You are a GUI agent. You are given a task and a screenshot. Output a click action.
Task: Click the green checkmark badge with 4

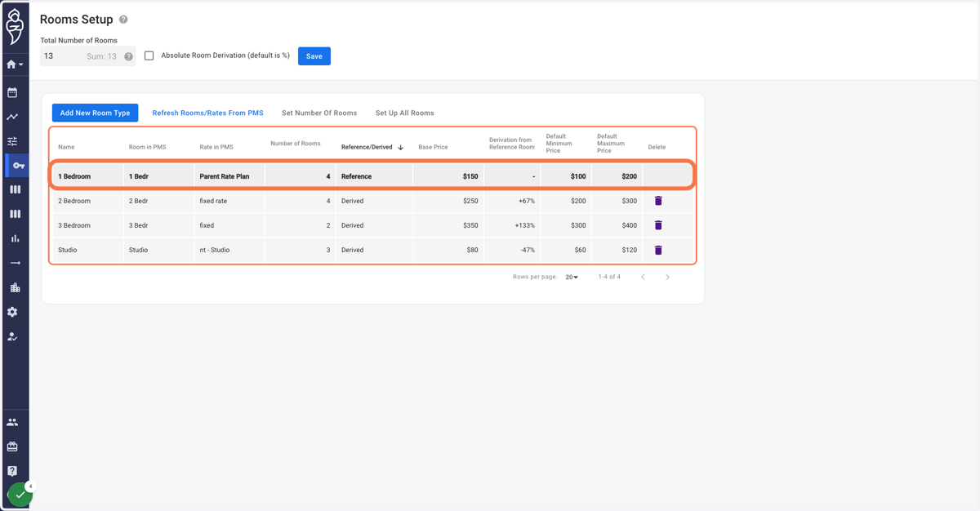(x=20, y=495)
